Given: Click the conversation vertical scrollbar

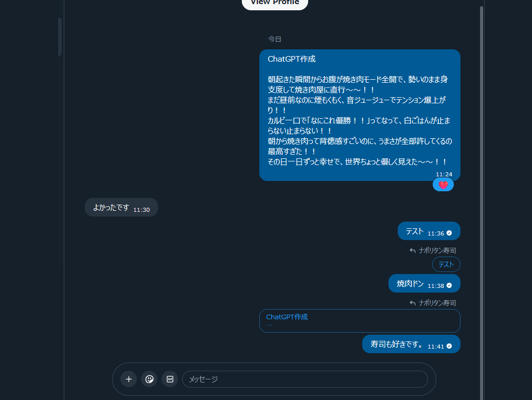Looking at the screenshot, I should (x=481, y=204).
